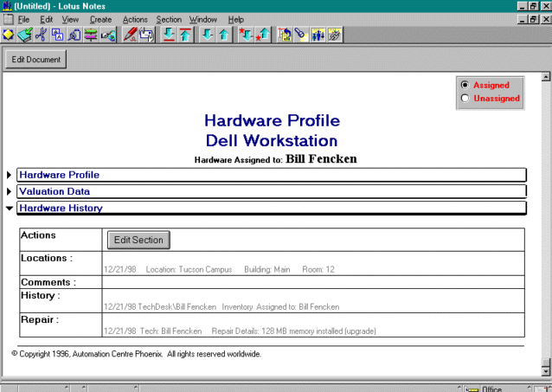Click the Hardware Profile section title
This screenshot has height=392, width=552.
click(59, 175)
